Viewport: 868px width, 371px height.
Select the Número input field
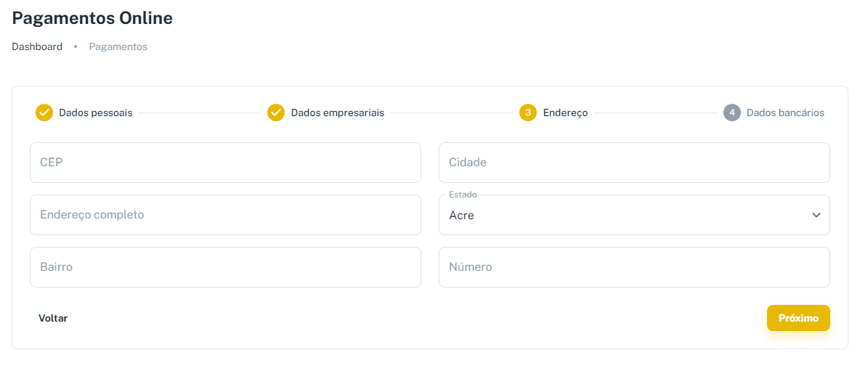tap(634, 267)
